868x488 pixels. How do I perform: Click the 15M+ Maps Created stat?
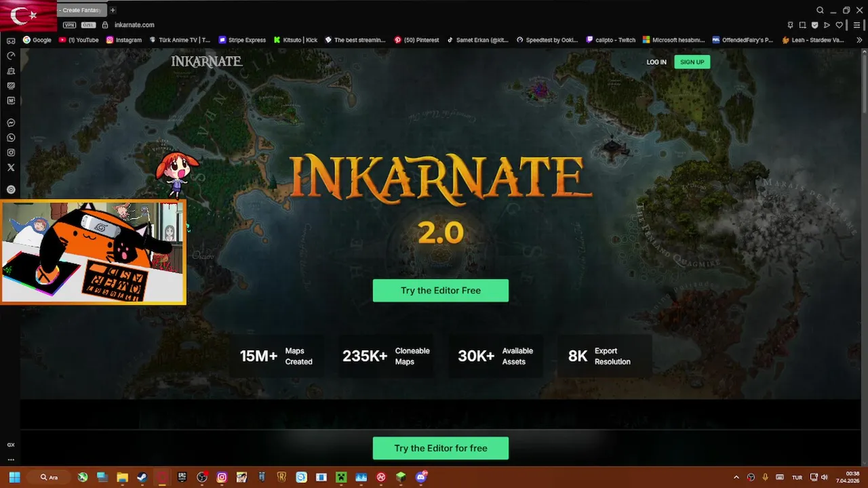(276, 356)
